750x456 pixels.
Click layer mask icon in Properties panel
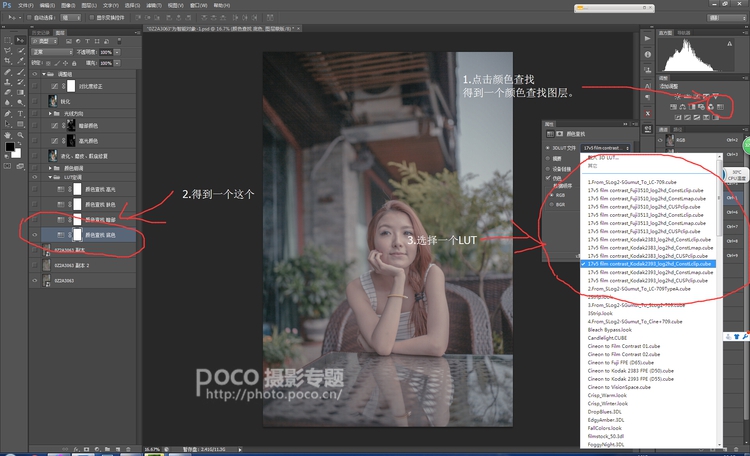pos(559,134)
